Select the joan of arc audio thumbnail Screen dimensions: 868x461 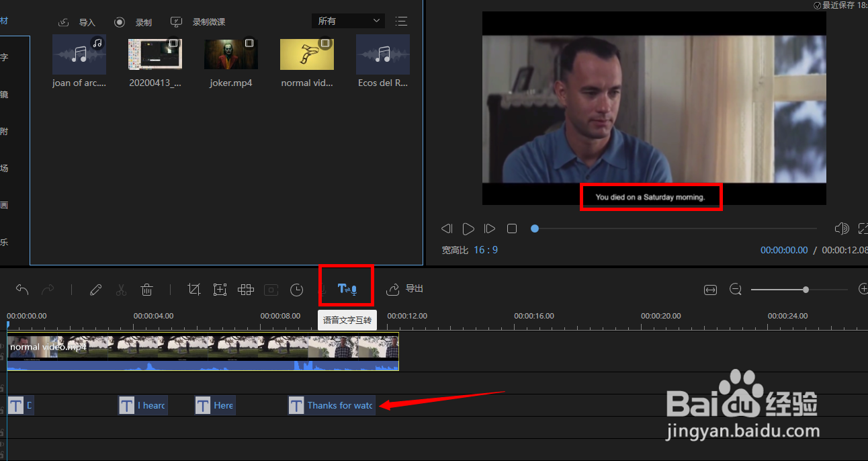coord(79,54)
